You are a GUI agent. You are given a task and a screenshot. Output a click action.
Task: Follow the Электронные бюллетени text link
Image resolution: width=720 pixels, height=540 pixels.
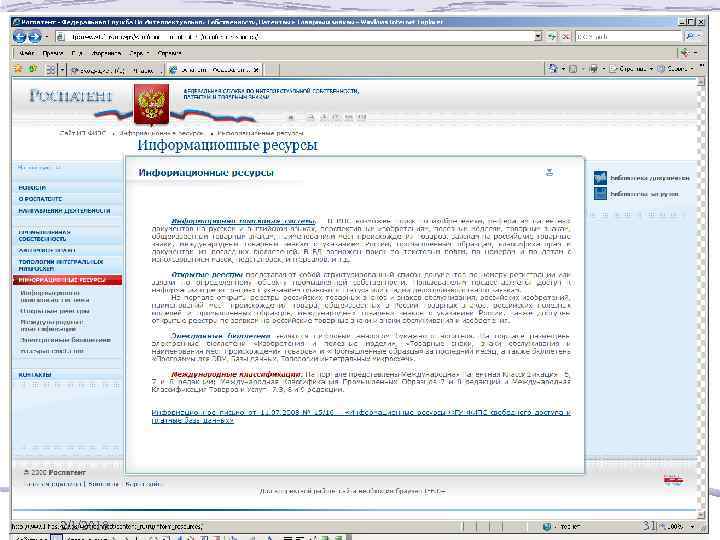coord(220,336)
